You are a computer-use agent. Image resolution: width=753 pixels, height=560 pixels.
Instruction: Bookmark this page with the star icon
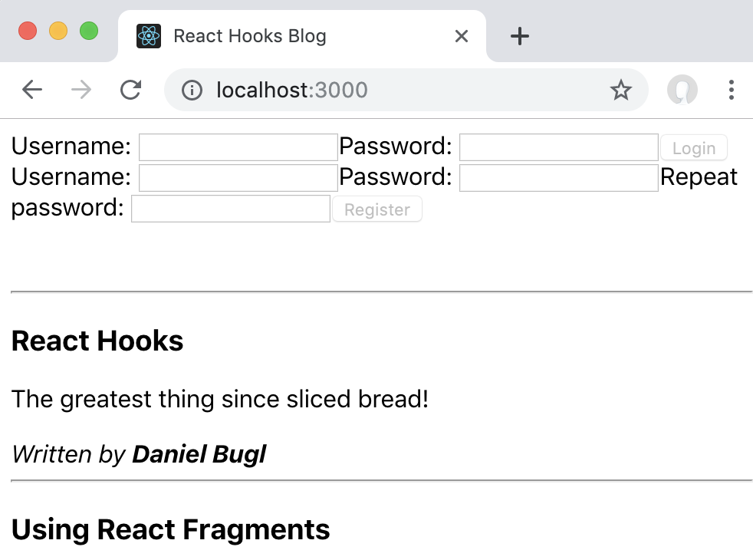[620, 91]
